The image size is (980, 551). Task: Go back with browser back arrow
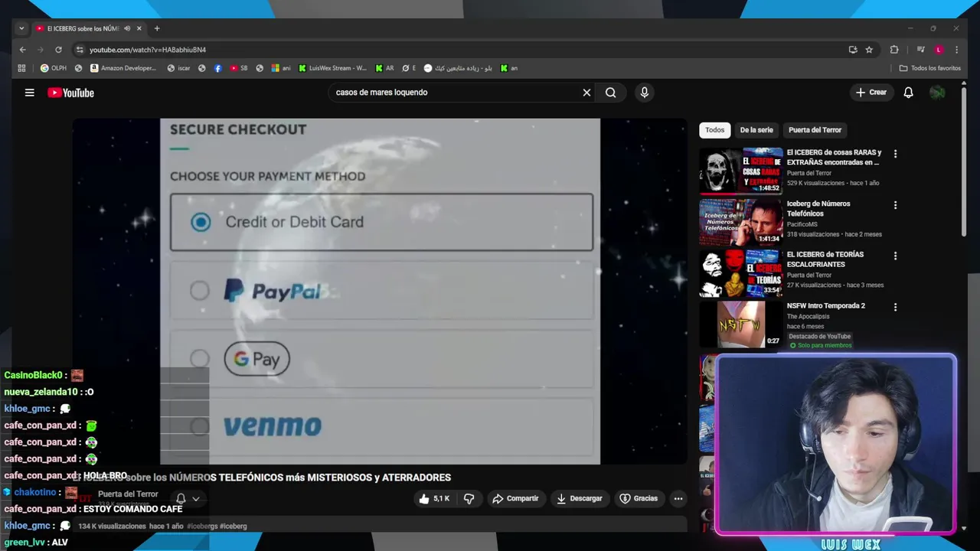pos(22,50)
